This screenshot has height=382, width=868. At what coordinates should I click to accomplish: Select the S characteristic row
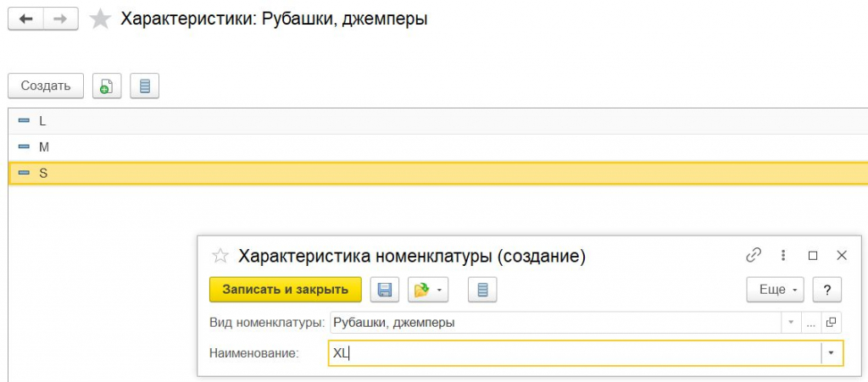[x=438, y=173]
